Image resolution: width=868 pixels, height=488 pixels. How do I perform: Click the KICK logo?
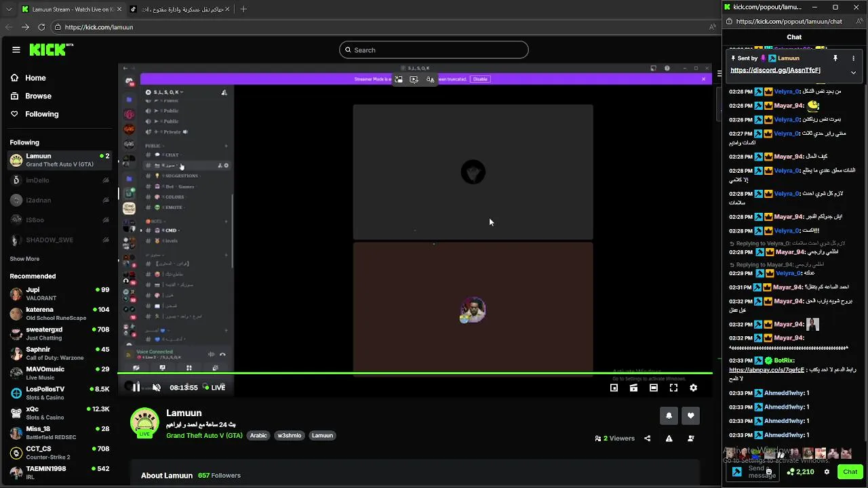[51, 49]
